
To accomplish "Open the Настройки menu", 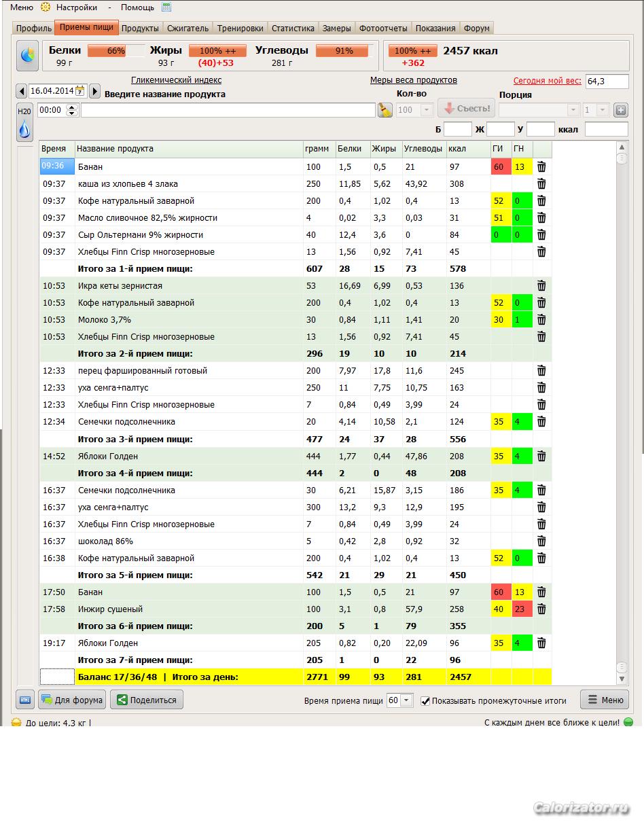I will coord(76,7).
